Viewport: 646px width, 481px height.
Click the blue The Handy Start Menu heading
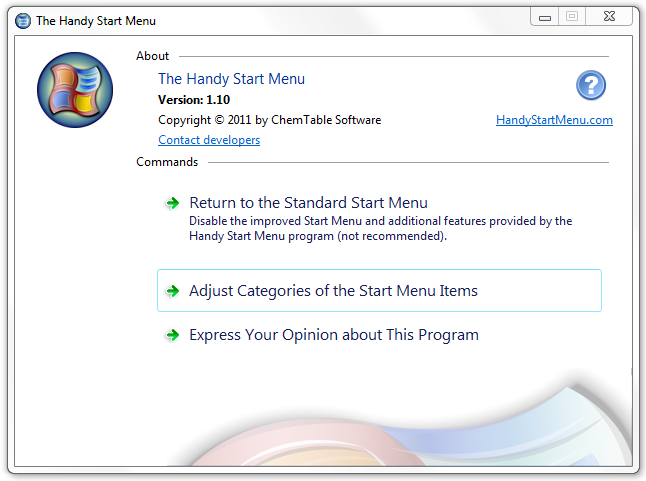[x=232, y=79]
